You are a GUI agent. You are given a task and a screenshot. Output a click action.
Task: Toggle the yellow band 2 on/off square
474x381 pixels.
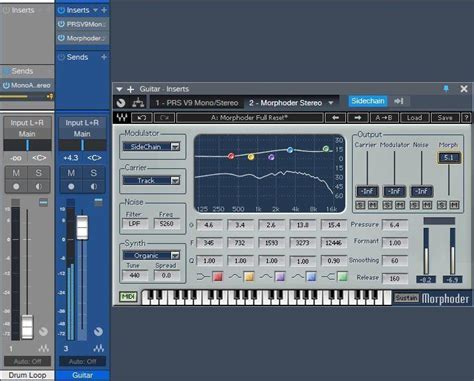coord(249,277)
